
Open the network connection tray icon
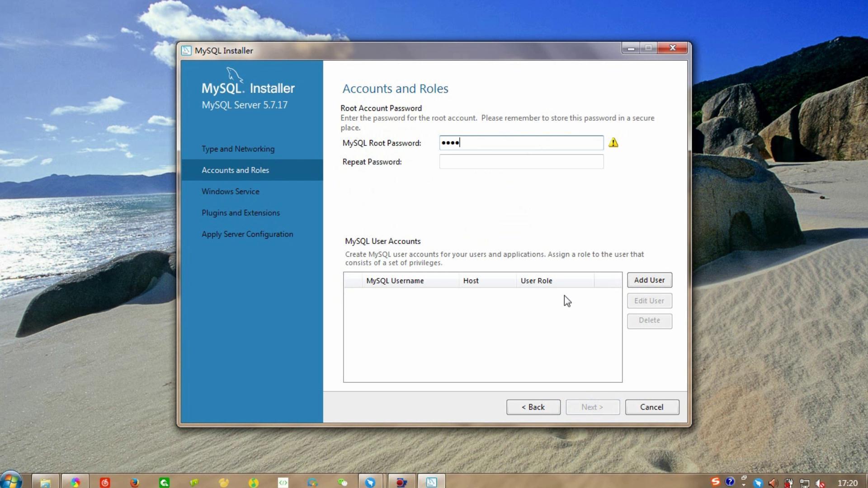pyautogui.click(x=804, y=483)
